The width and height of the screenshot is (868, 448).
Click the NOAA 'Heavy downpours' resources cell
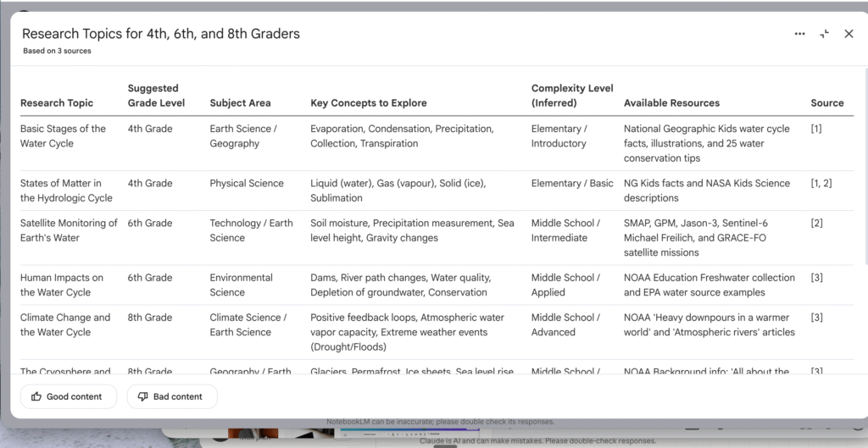click(x=709, y=324)
